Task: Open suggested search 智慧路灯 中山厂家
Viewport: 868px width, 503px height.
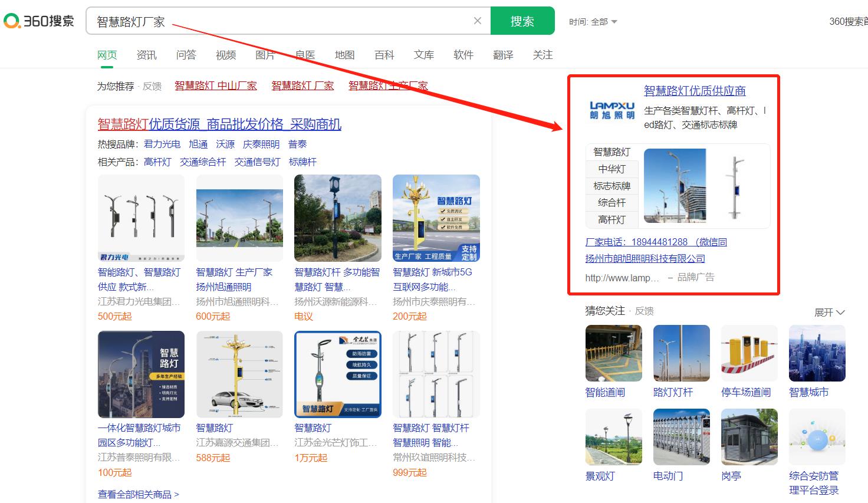Action: pyautogui.click(x=216, y=86)
